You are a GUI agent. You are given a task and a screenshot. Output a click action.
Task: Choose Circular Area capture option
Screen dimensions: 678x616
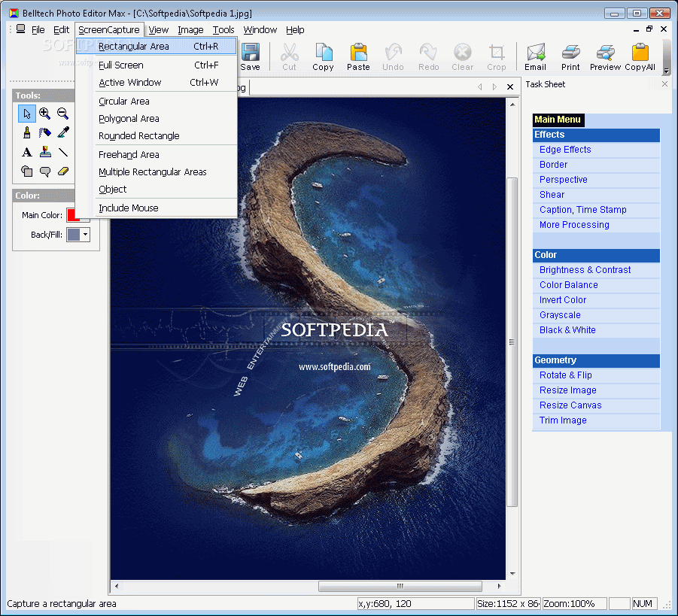tap(157, 102)
